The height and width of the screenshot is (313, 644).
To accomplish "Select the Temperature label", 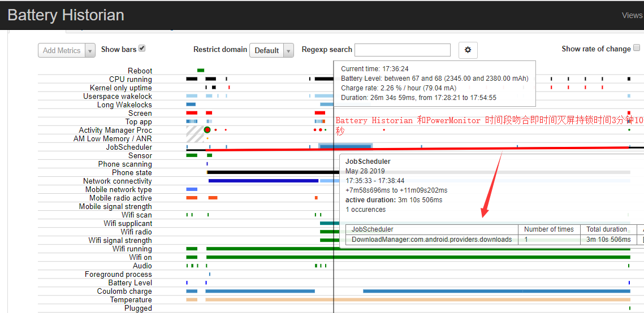I will click(x=131, y=299).
